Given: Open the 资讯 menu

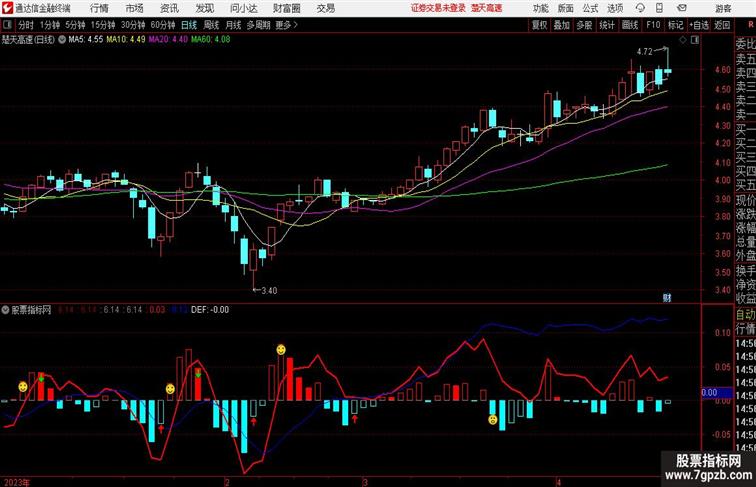Looking at the screenshot, I should (x=169, y=8).
